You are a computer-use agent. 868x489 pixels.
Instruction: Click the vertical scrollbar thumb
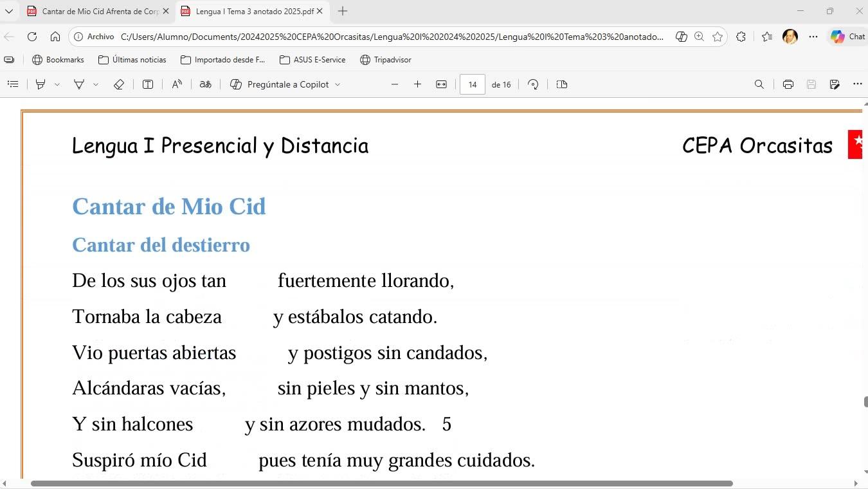[865, 402]
